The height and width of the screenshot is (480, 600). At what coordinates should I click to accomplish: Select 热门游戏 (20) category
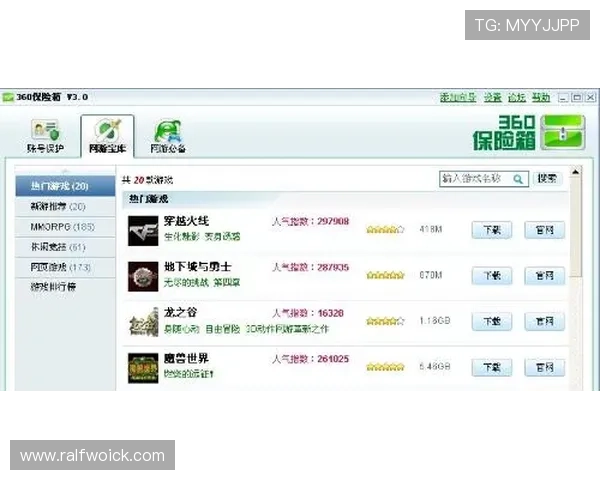point(65,186)
